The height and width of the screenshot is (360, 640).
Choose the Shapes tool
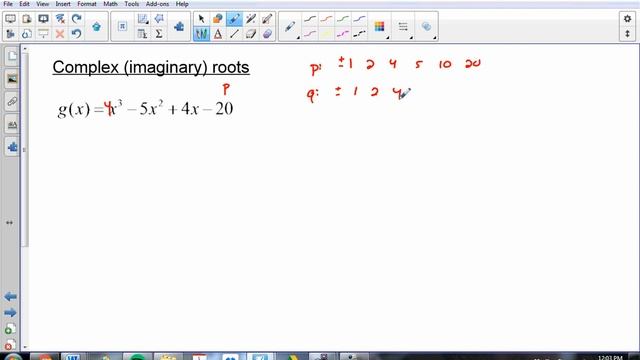point(218,19)
